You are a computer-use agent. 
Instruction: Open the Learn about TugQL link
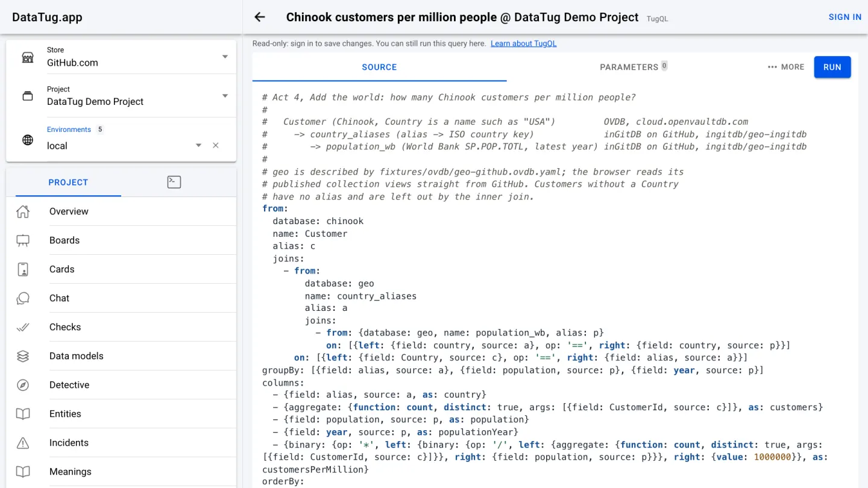coord(524,43)
